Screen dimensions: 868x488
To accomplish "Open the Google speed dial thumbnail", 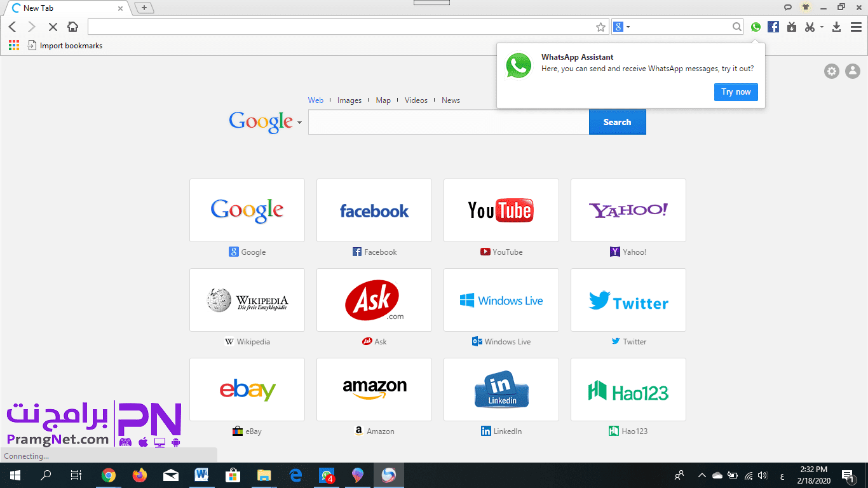I will coord(247,210).
